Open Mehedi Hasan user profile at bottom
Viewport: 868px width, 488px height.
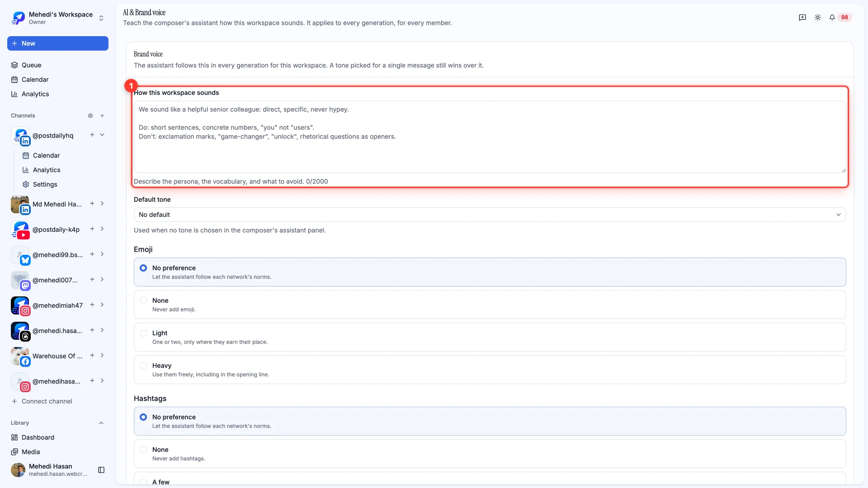coord(49,470)
